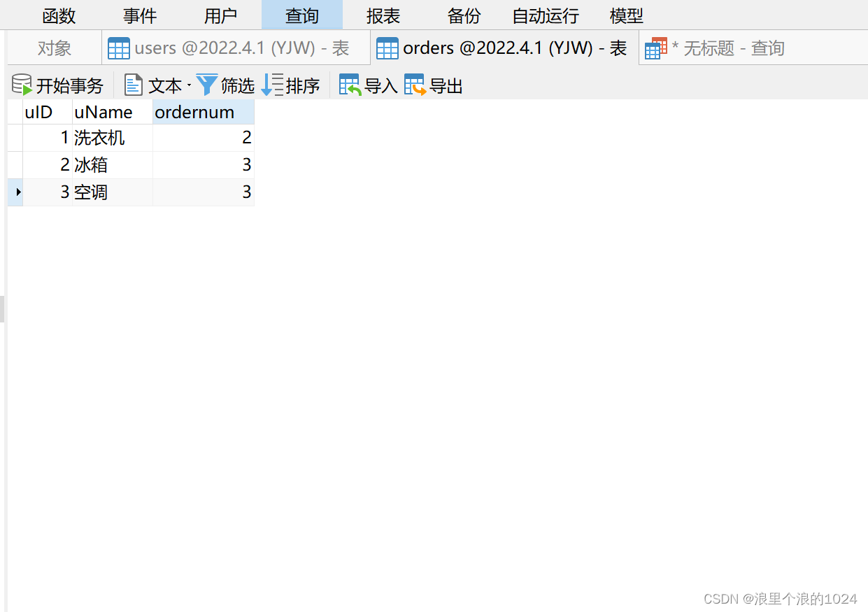The width and height of the screenshot is (868, 612).
Task: Click the 筛选 filter funnel icon
Action: coord(207,85)
